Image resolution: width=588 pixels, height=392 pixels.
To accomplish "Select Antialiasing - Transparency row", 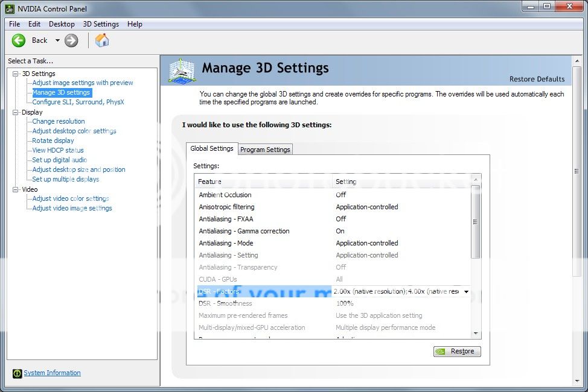I will point(334,267).
